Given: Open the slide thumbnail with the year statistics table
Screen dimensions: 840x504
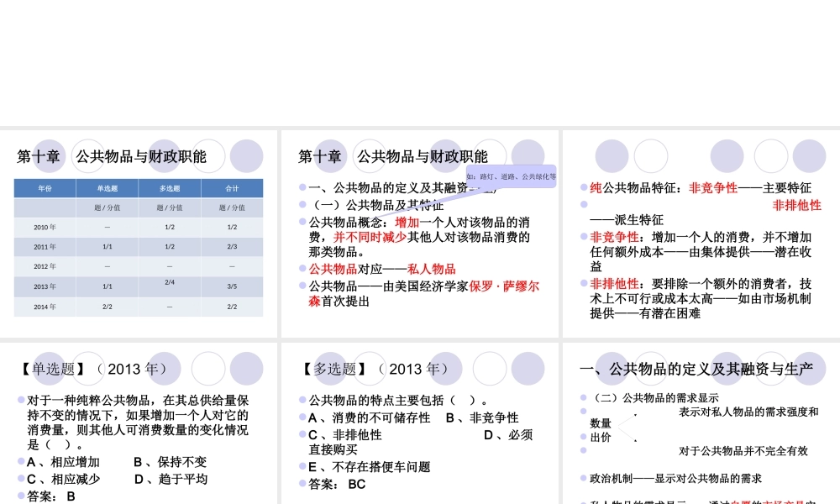Looking at the screenshot, I should coord(139,234).
